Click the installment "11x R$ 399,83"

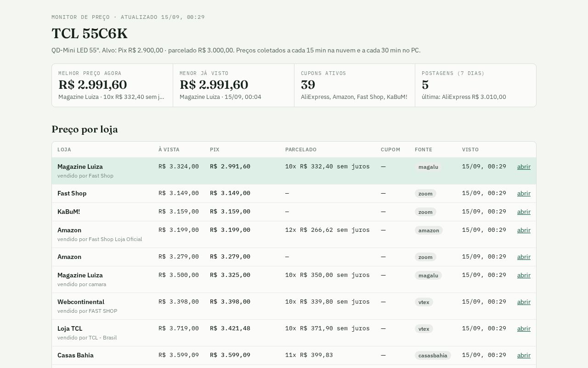(309, 355)
